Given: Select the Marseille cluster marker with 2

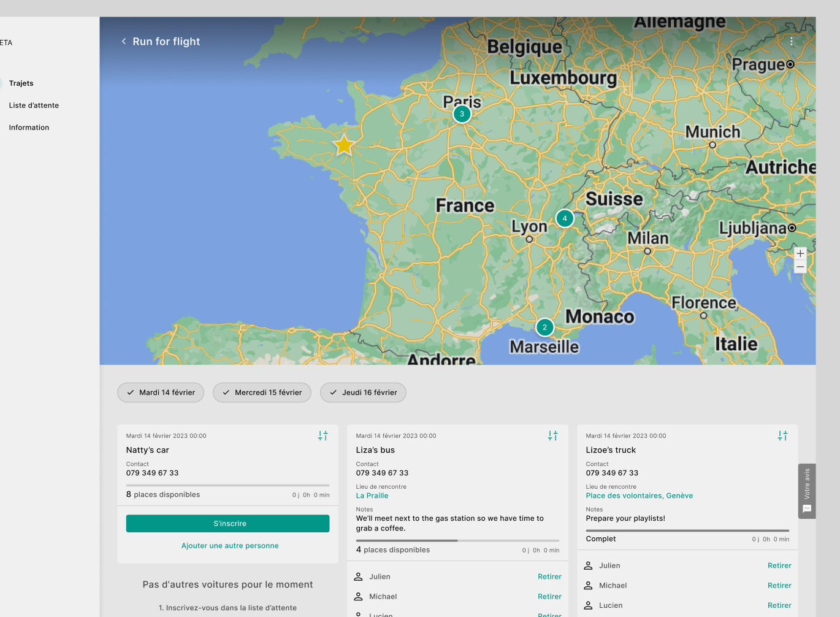Looking at the screenshot, I should click(x=544, y=328).
